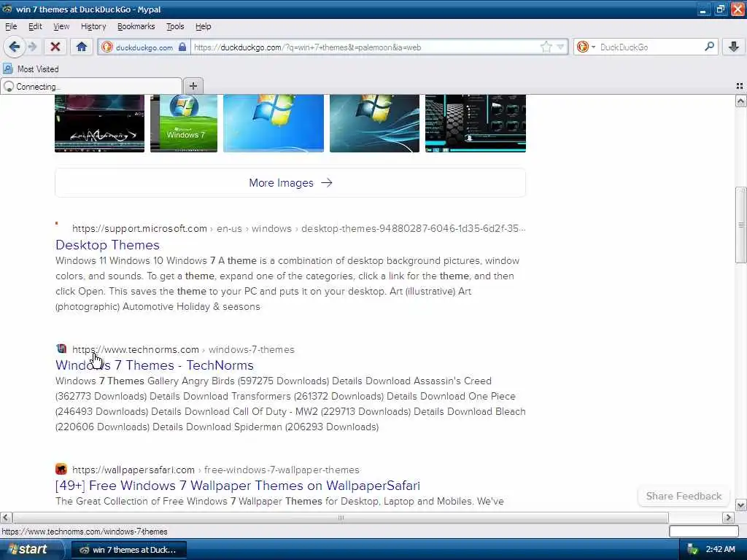Open the Tools menu
Image resolution: width=747 pixels, height=560 pixels.
point(175,26)
